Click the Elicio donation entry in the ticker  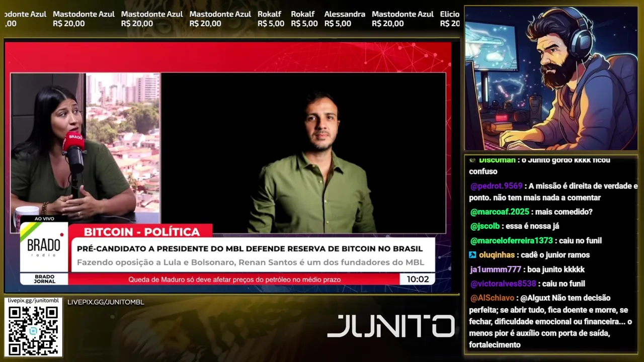point(449,19)
